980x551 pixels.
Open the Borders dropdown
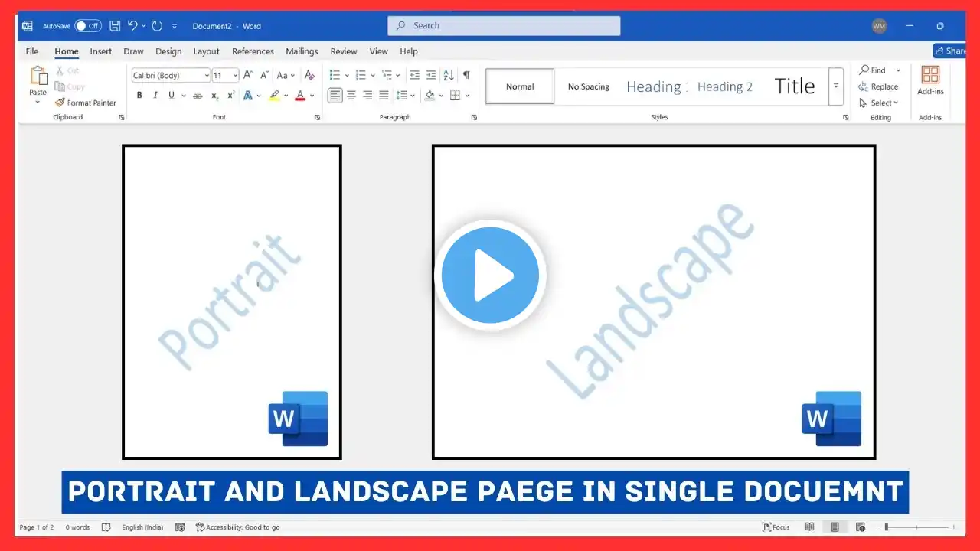pos(467,96)
